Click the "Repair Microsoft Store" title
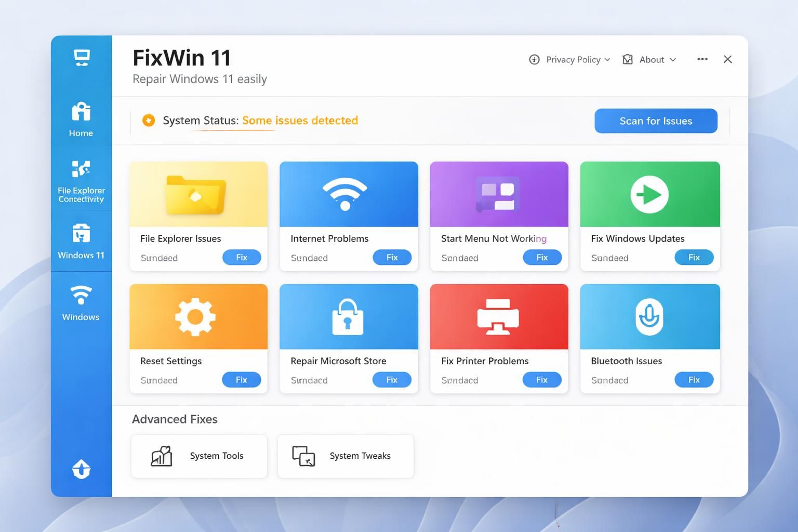798x532 pixels. pyautogui.click(x=338, y=361)
